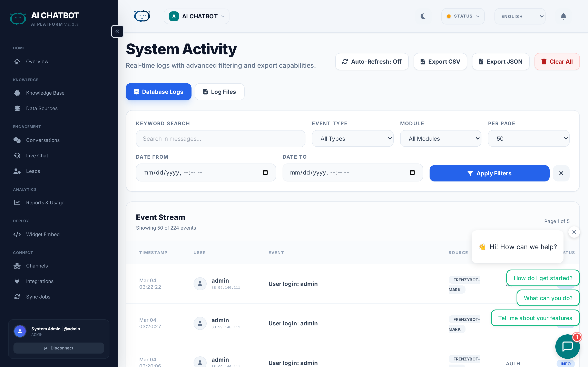Dismiss the help greeting popup

coord(574,232)
